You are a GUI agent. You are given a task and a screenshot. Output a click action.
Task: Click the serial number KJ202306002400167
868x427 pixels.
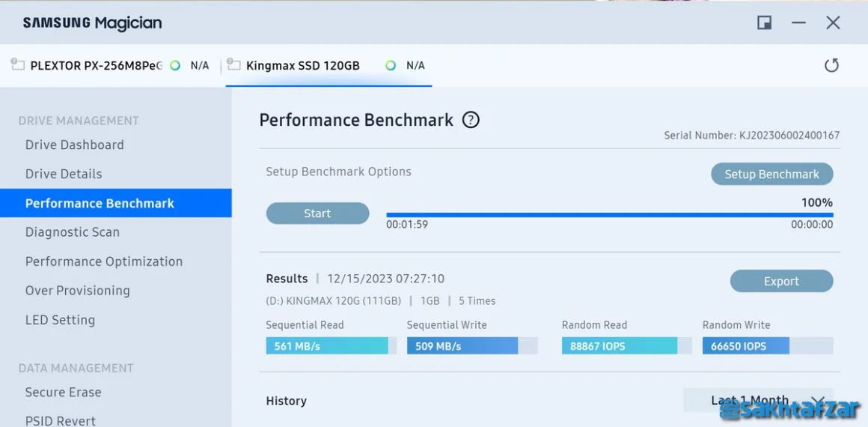tap(789, 136)
